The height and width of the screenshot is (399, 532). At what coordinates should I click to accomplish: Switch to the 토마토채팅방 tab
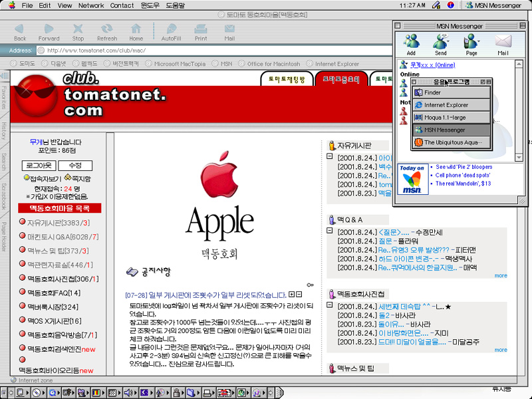point(287,79)
